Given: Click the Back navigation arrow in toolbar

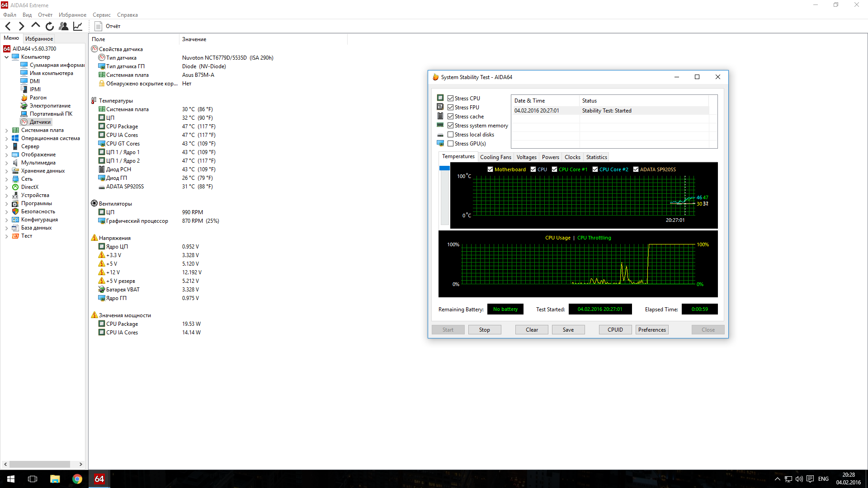Looking at the screenshot, I should [x=8, y=26].
